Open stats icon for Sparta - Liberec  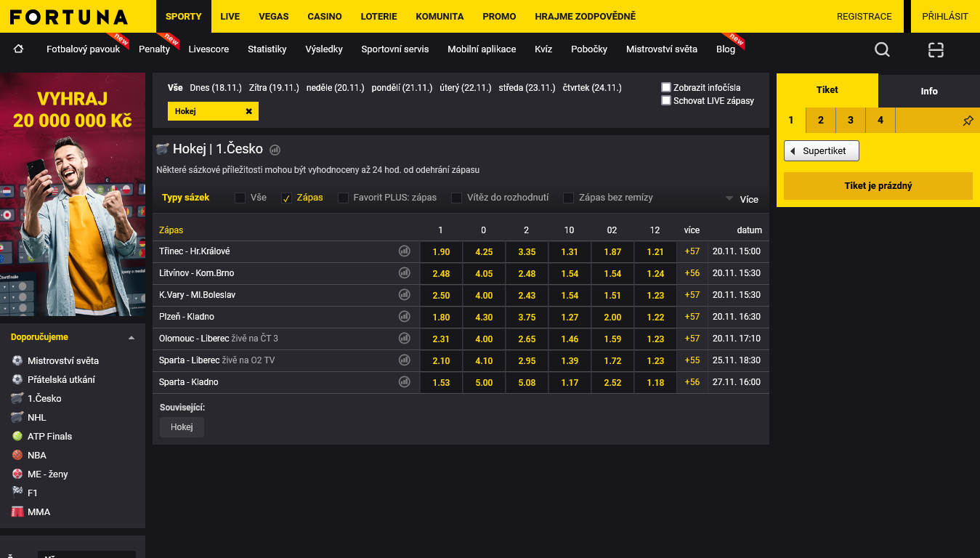pos(405,360)
